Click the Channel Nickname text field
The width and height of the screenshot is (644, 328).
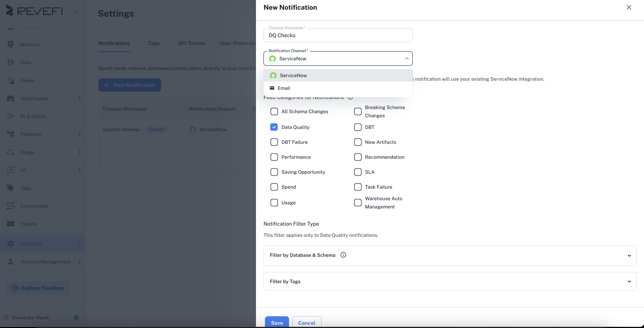(x=338, y=35)
